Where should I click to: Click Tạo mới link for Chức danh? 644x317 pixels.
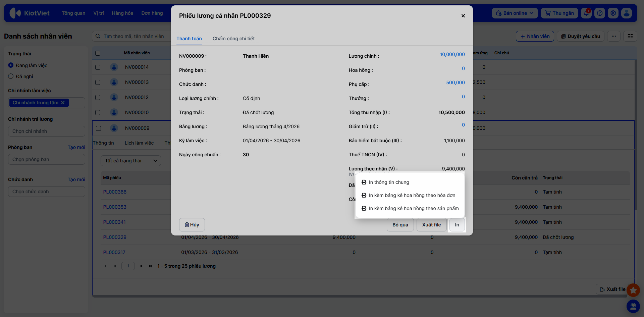tap(76, 179)
